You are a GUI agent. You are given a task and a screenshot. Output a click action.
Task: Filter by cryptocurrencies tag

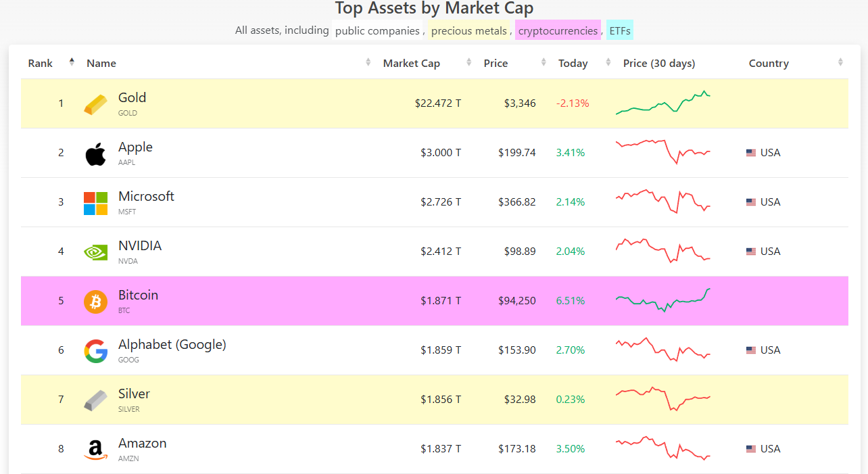pyautogui.click(x=558, y=30)
